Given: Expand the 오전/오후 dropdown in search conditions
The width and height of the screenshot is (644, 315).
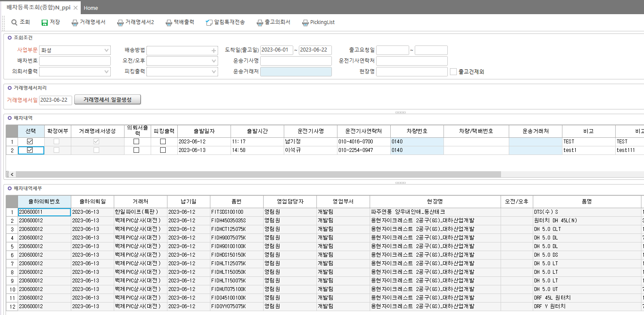Looking at the screenshot, I should pos(182,61).
